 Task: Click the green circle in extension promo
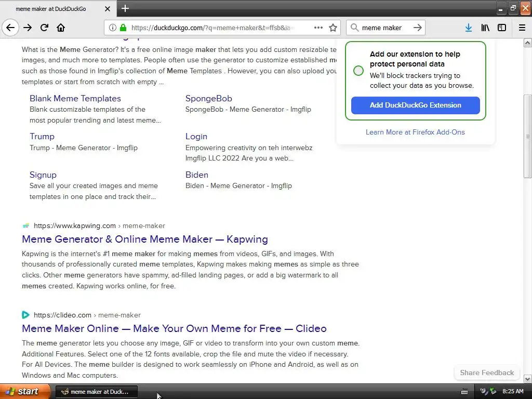tap(358, 71)
